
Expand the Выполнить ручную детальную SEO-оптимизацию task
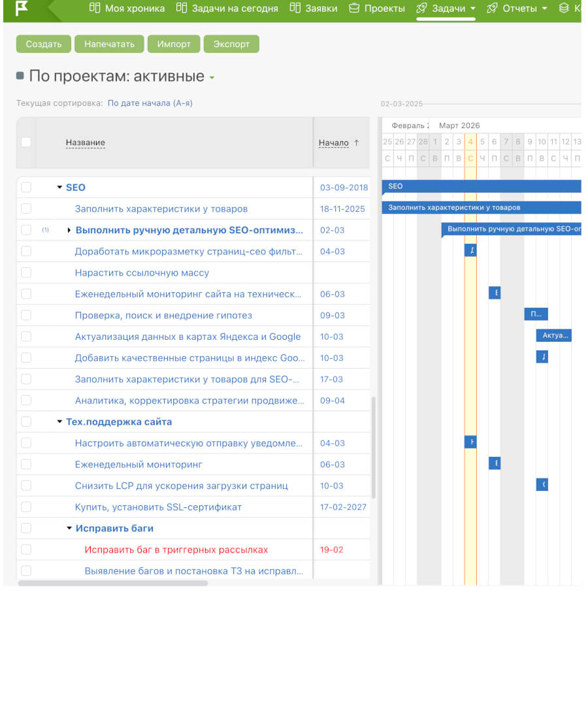(69, 230)
